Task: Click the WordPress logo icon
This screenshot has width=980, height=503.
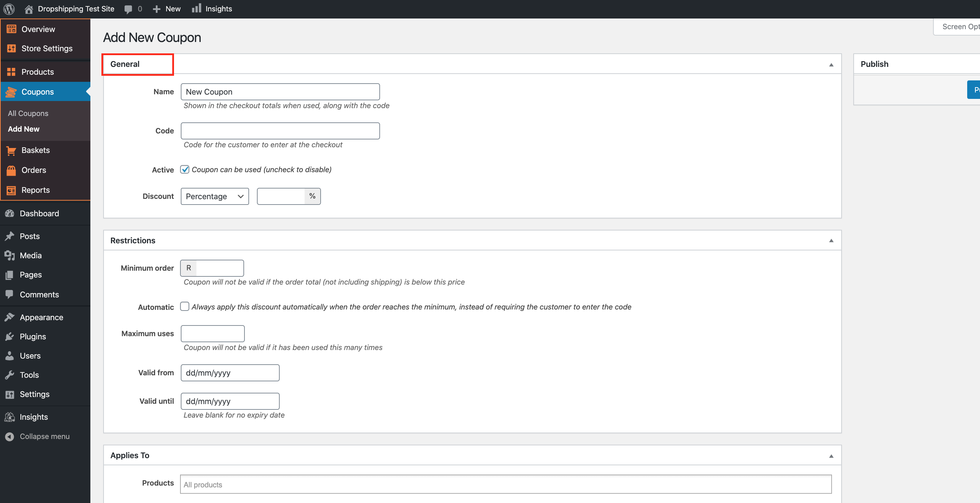Action: click(x=9, y=9)
